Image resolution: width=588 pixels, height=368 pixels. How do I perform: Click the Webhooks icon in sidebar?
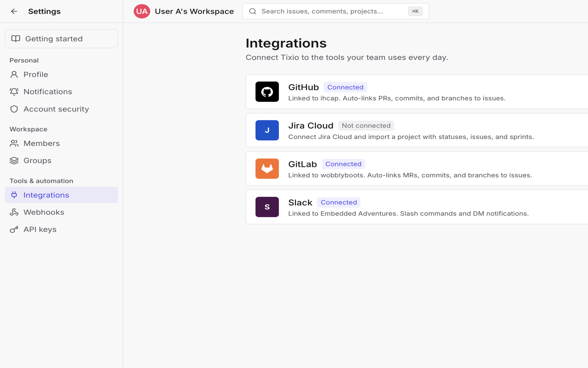tap(14, 212)
